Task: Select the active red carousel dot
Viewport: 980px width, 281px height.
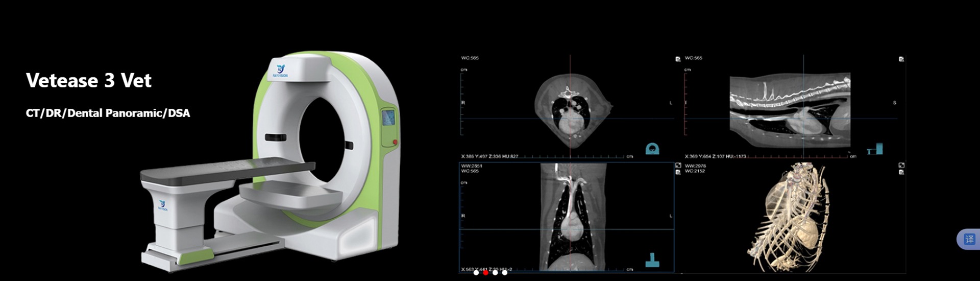Action: pos(485,273)
